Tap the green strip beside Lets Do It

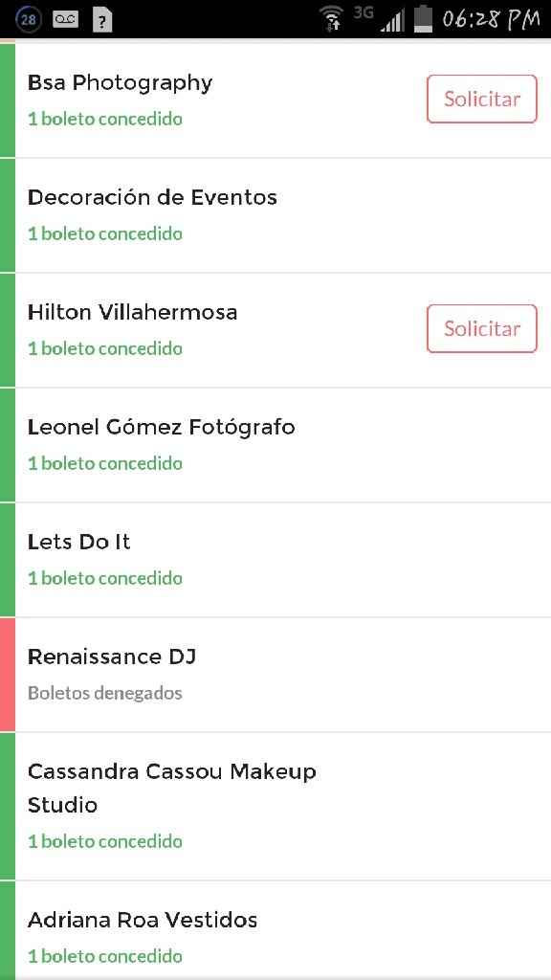tap(6, 559)
